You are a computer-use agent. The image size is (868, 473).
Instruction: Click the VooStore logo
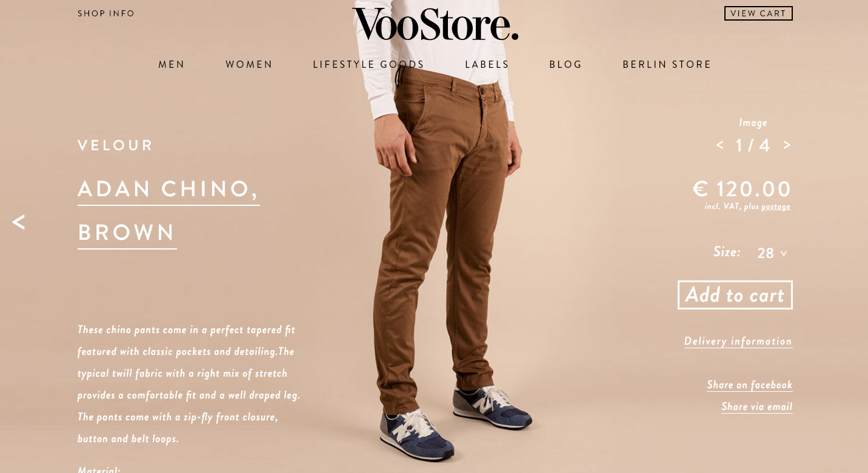tap(435, 25)
